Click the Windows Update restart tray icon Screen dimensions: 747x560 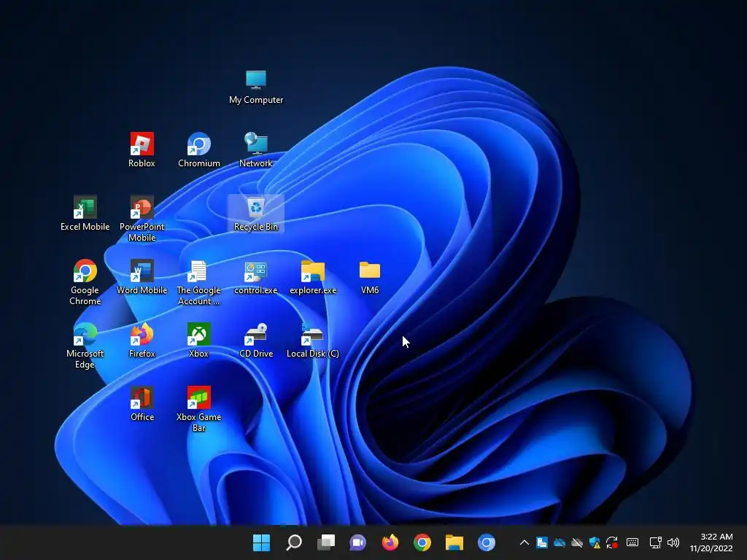(x=612, y=542)
